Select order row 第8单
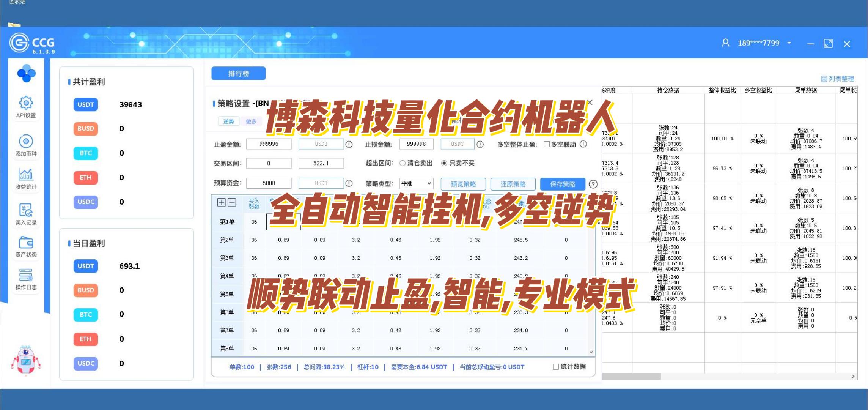868x410 pixels. pyautogui.click(x=400, y=348)
